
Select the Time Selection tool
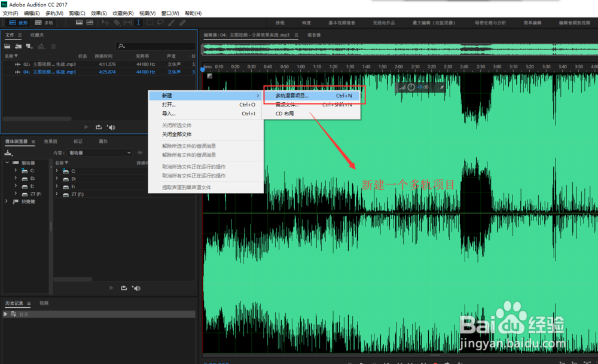pos(139,23)
